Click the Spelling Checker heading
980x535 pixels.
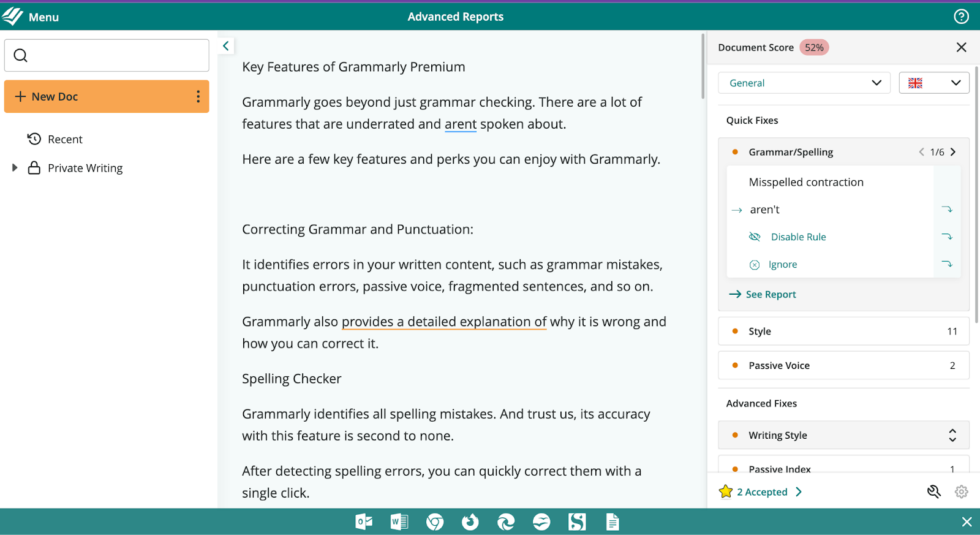(292, 379)
